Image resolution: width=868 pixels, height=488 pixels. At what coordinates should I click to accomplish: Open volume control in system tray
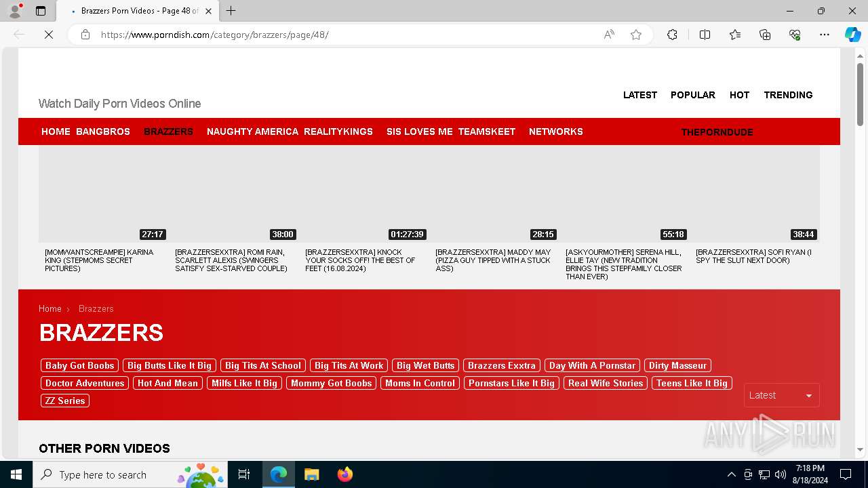781,474
